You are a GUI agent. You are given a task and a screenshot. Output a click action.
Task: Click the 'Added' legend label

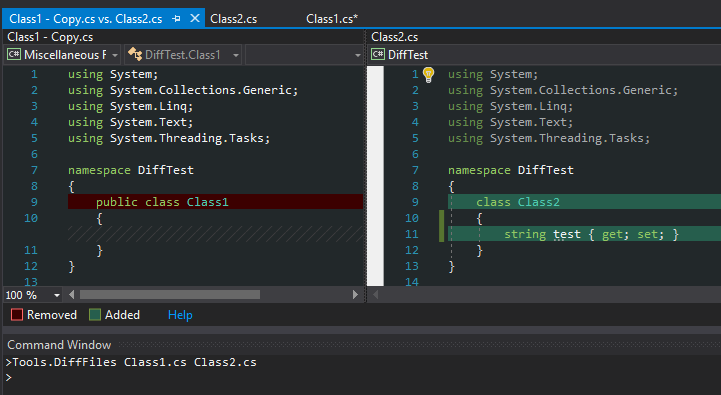pyautogui.click(x=122, y=315)
